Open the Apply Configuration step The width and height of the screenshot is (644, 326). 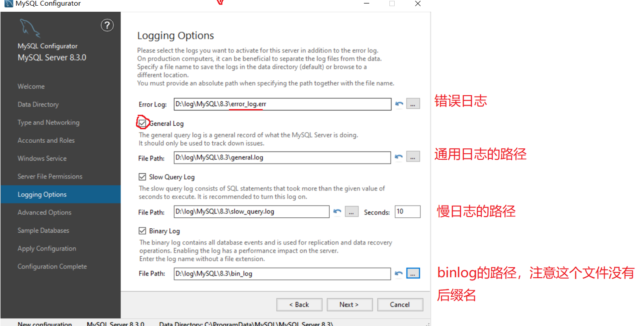coord(47,249)
